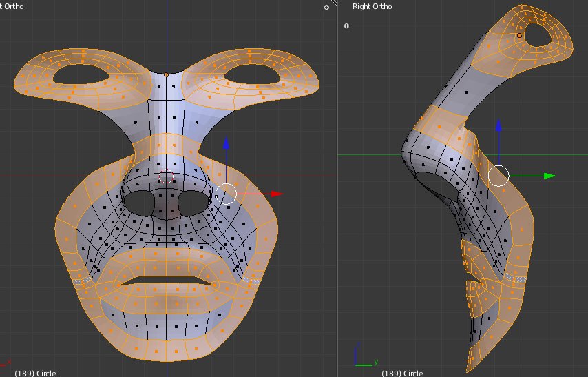Click the orange vertex at top of nose bridge

tap(166, 74)
